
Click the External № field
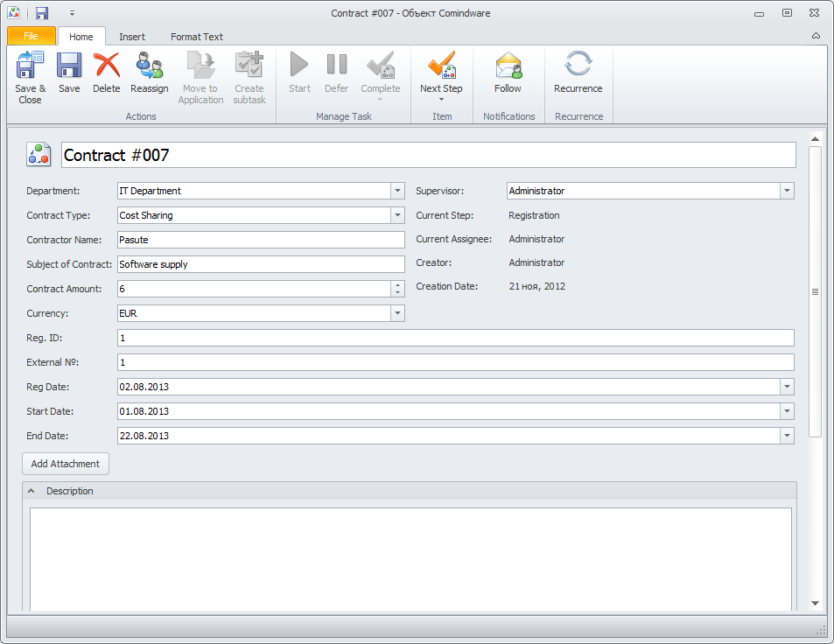tap(455, 362)
